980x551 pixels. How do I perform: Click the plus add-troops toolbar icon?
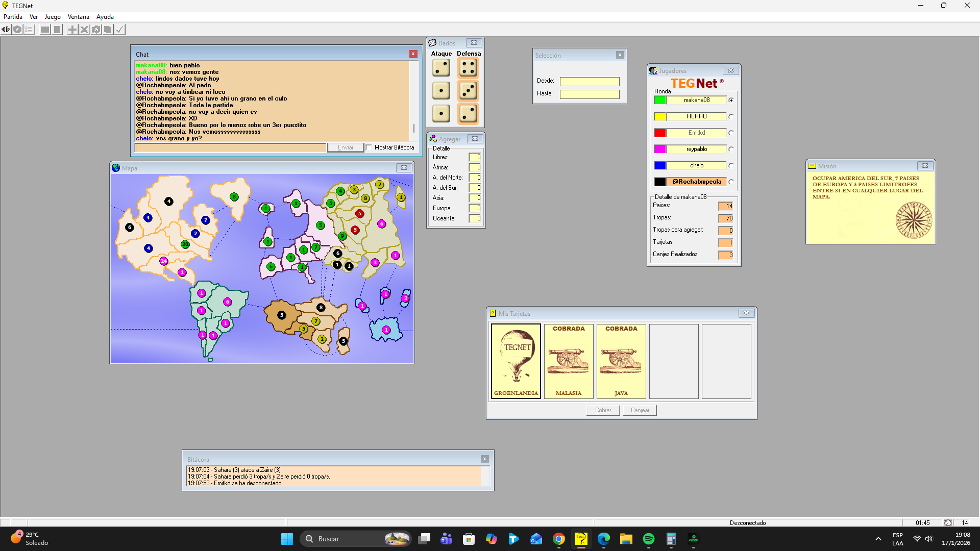point(72,30)
